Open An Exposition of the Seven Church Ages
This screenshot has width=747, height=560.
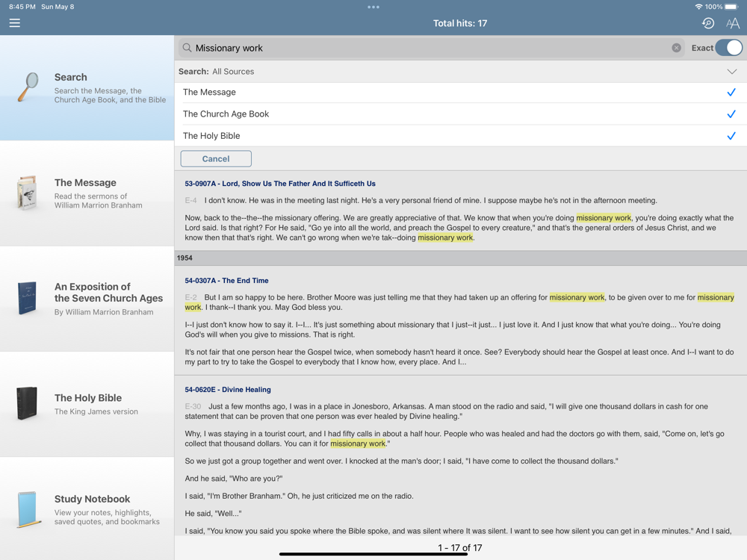click(87, 299)
